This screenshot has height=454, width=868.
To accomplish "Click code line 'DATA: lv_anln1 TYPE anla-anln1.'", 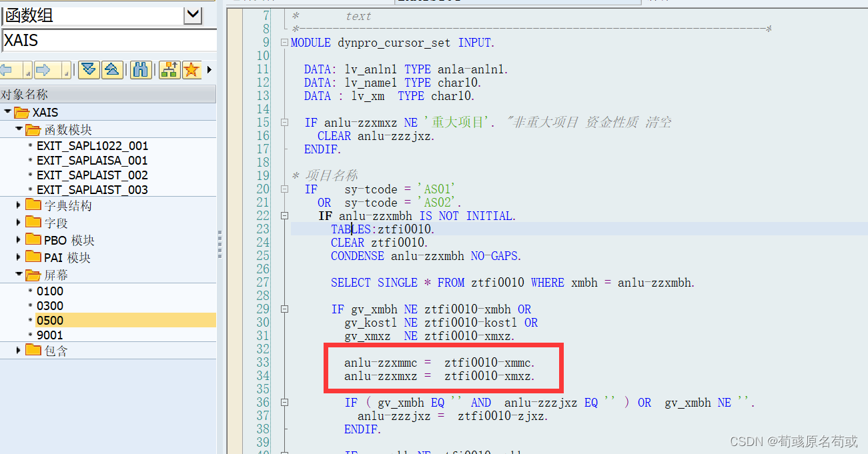I will tap(406, 69).
